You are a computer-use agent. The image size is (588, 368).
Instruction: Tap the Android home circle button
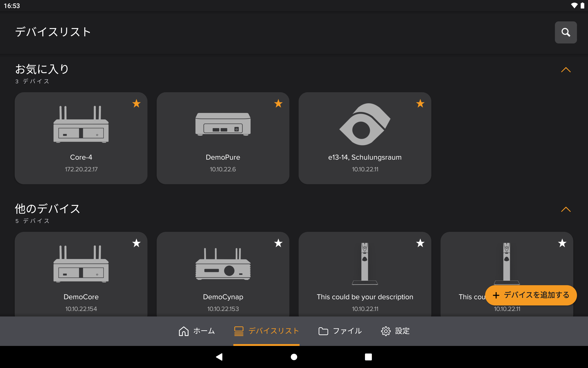click(294, 357)
